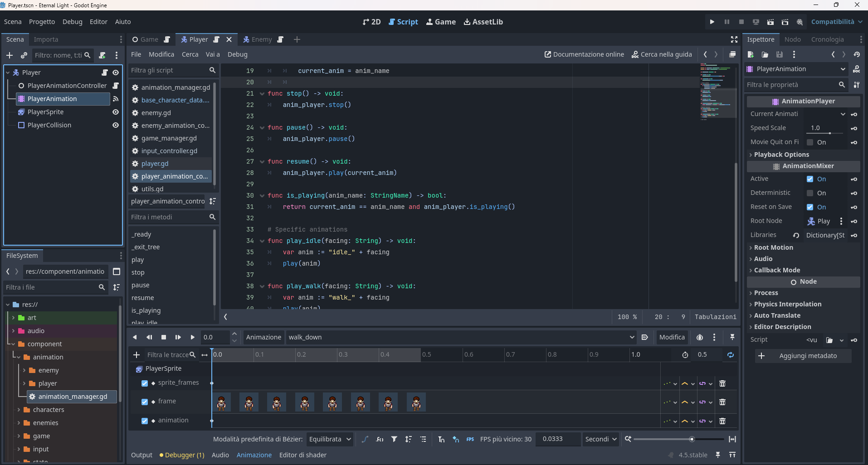Toggle visibility of the PlayerSprite node
This screenshot has height=465, width=868.
[x=116, y=112]
